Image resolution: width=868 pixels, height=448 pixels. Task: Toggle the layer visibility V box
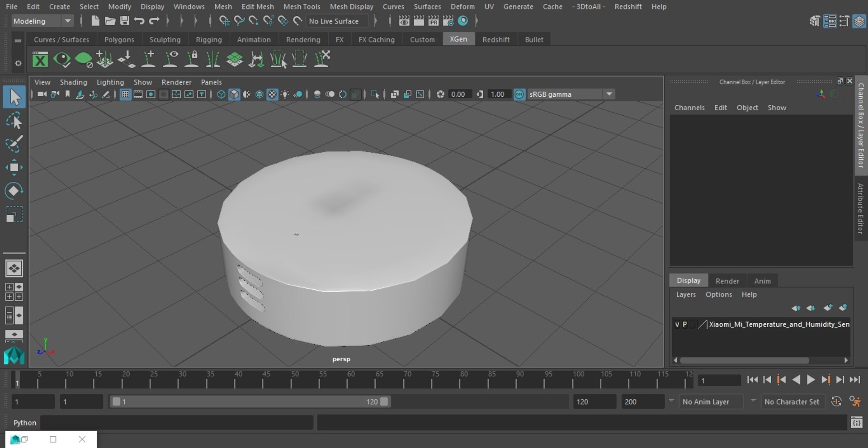(677, 324)
